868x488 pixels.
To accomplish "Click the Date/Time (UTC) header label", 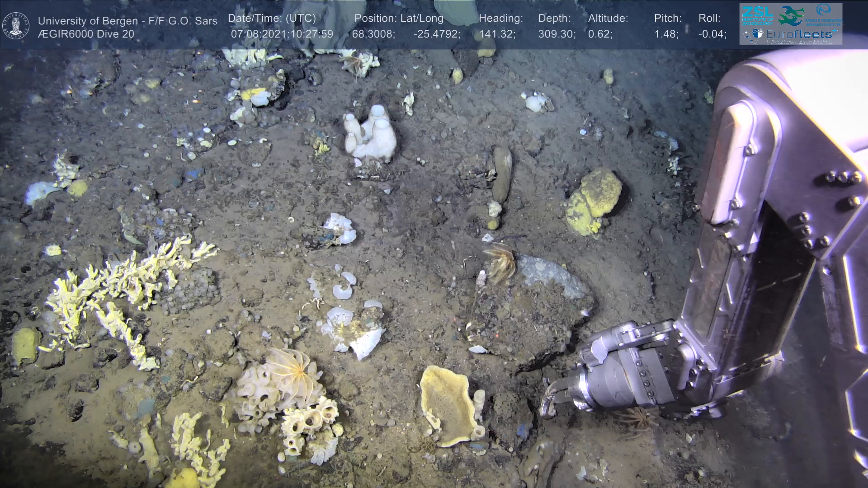I will coord(272,19).
